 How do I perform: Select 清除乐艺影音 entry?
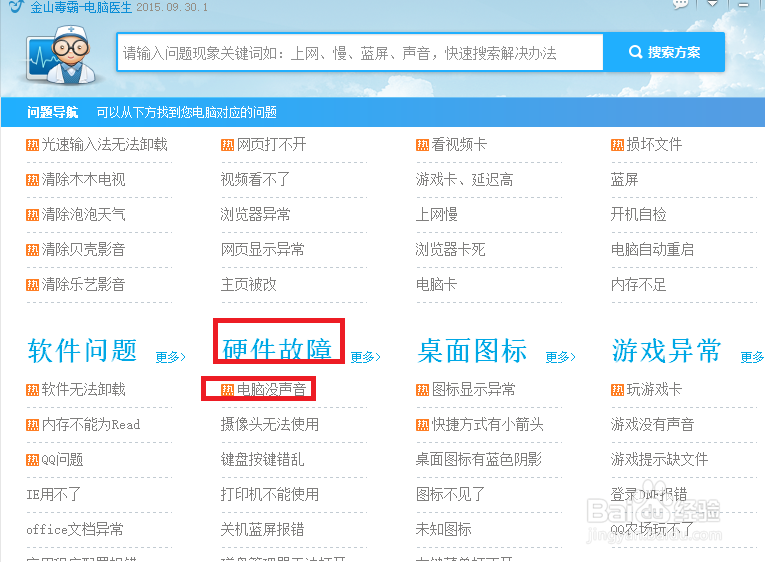(83, 284)
